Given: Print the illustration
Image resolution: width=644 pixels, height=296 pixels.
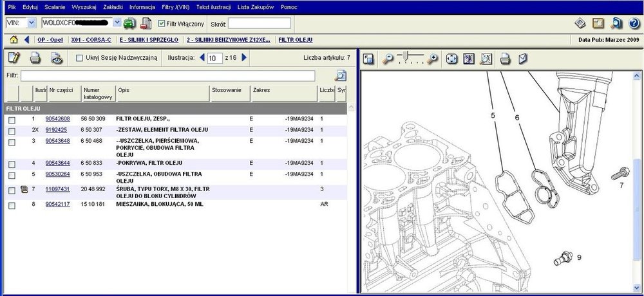Looking at the screenshot, I should point(506,59).
